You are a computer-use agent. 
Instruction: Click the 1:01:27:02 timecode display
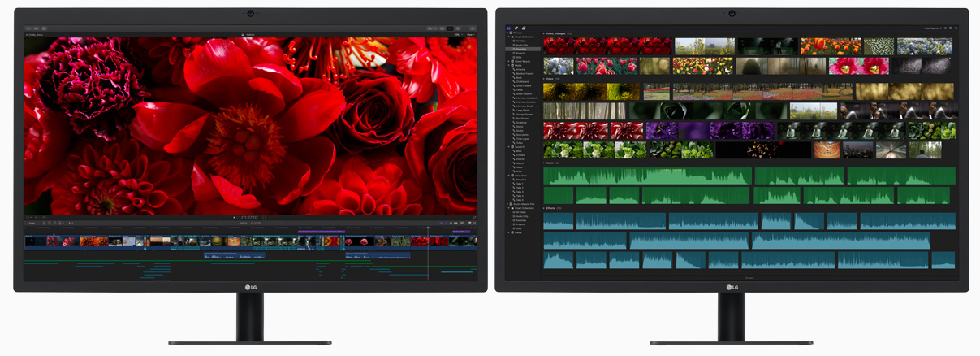(x=248, y=218)
